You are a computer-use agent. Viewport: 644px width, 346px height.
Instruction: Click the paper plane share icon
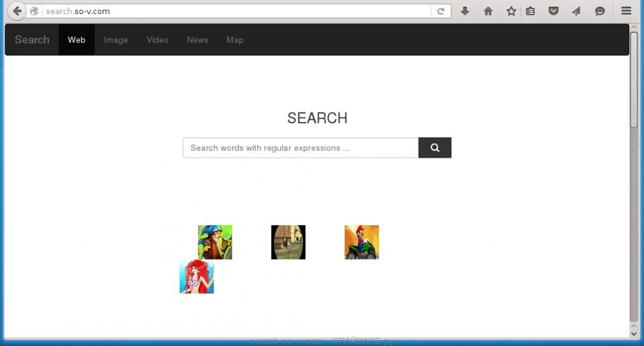coord(576,11)
